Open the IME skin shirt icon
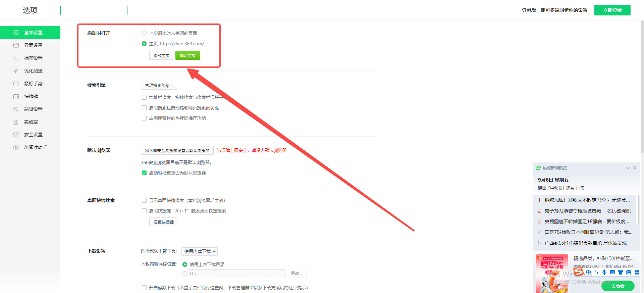 point(621,272)
